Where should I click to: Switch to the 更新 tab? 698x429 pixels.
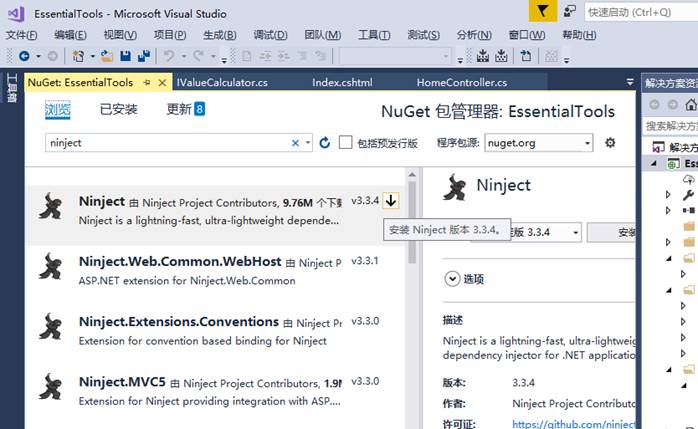click(185, 109)
